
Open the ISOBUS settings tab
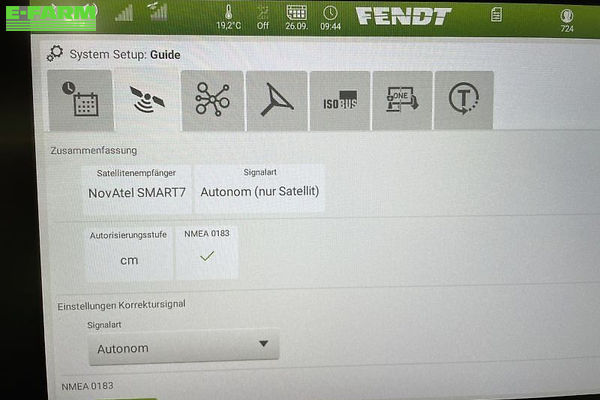(340, 100)
